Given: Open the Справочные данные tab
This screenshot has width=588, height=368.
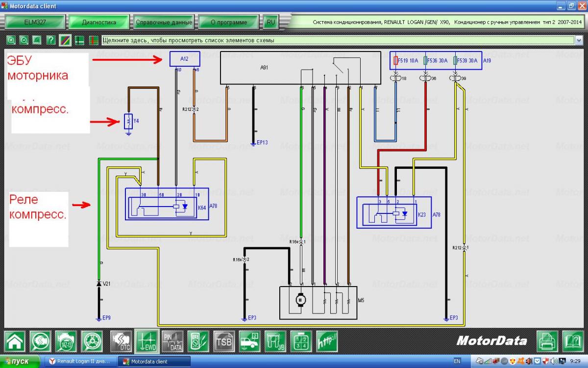Looking at the screenshot, I should pyautogui.click(x=163, y=22).
